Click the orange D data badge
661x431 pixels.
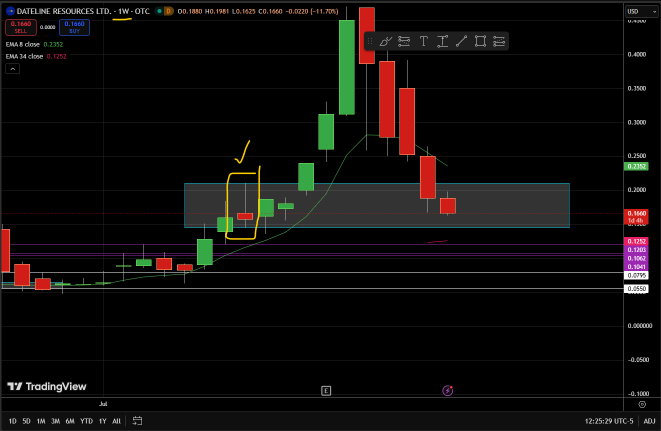click(168, 11)
